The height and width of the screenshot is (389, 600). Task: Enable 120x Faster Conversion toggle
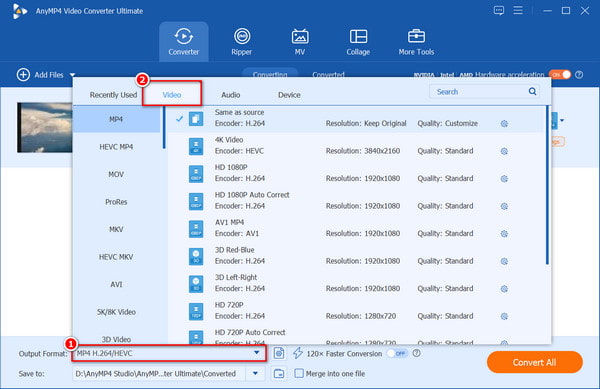tap(397, 353)
